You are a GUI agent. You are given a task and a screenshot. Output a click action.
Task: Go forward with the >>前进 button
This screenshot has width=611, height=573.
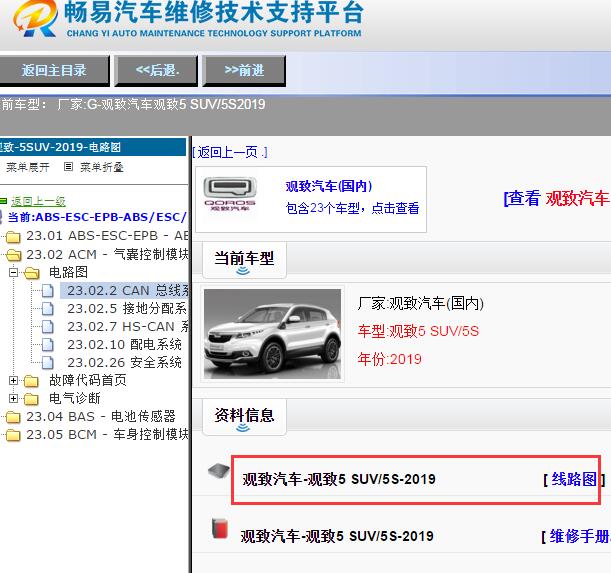tap(244, 71)
